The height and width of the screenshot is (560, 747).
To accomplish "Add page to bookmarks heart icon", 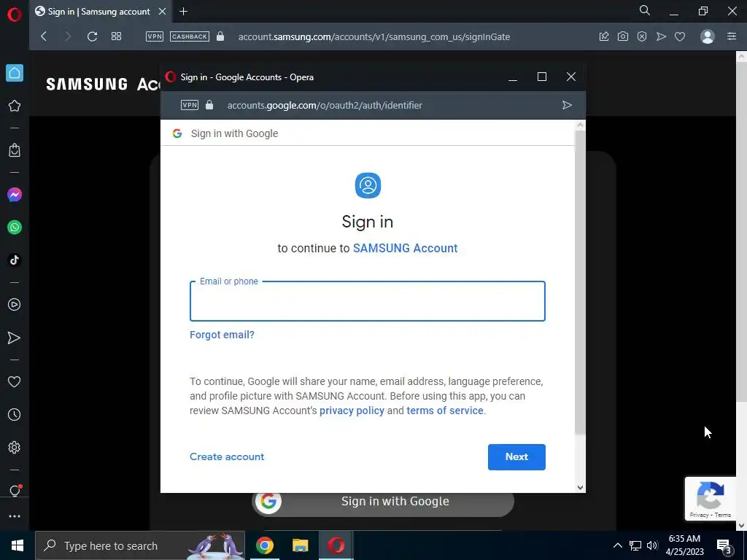I will 680,36.
